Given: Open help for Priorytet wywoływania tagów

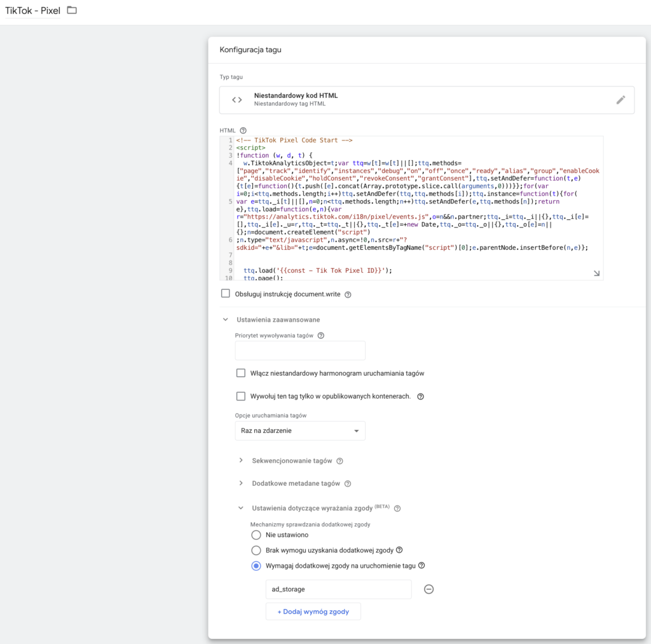Looking at the screenshot, I should pos(320,336).
